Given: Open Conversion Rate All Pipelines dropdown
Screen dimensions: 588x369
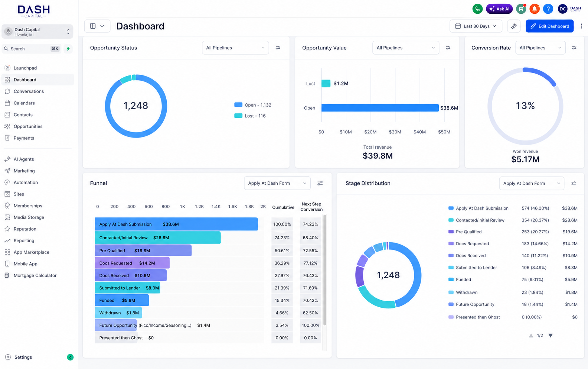Looking at the screenshot, I should [540, 48].
